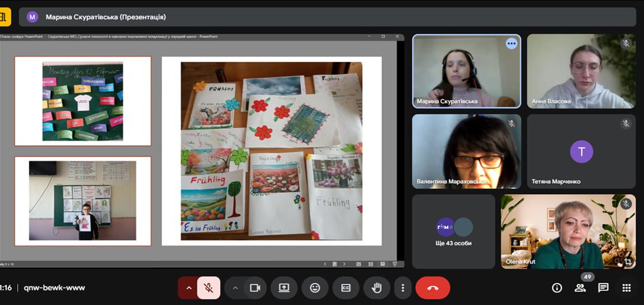Click the crop icon on Olena Krut's tile
Image resolution: width=644 pixels, height=305 pixels.
tap(627, 261)
